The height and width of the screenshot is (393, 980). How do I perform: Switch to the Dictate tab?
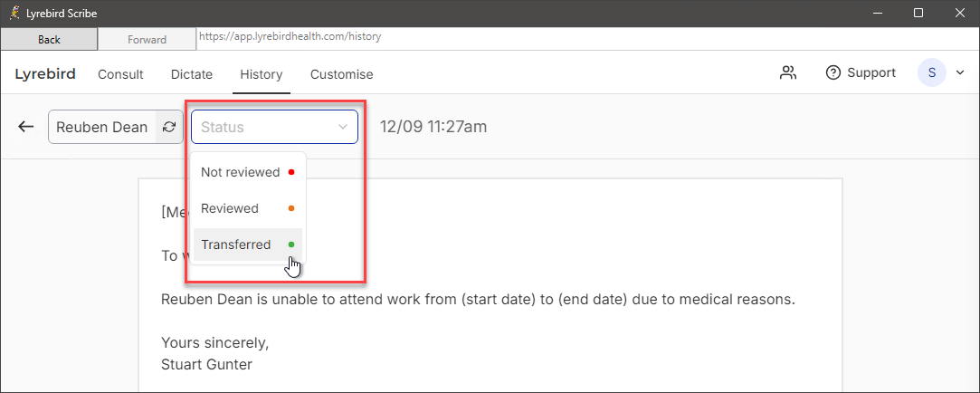coord(192,74)
